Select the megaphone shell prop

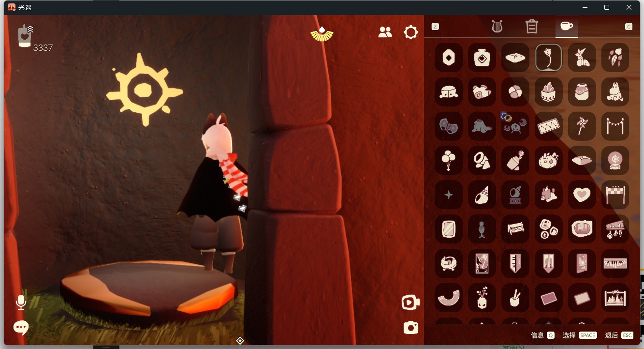point(482,160)
